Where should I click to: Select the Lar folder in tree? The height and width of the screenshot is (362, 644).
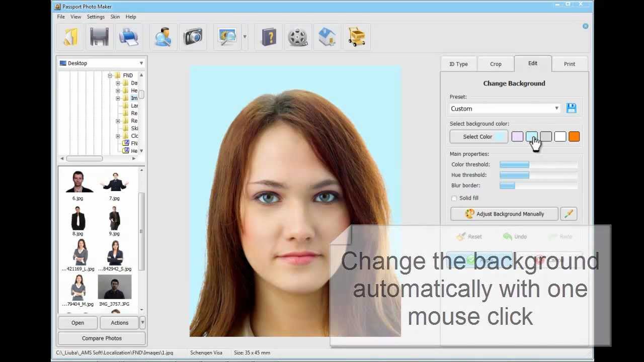130,106
